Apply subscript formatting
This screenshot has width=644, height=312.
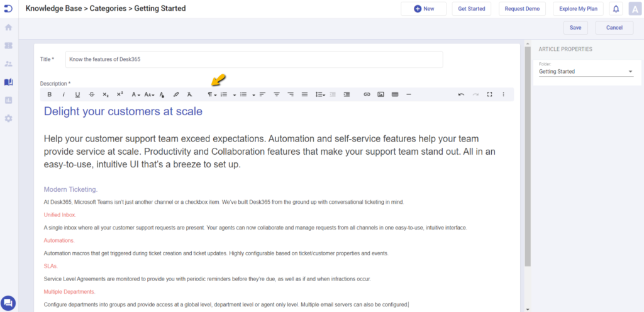pyautogui.click(x=106, y=94)
